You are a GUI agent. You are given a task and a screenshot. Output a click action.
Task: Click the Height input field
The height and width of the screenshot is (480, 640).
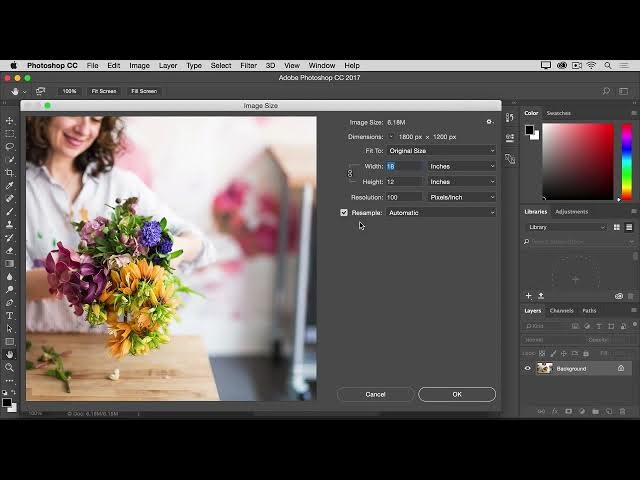tap(404, 182)
